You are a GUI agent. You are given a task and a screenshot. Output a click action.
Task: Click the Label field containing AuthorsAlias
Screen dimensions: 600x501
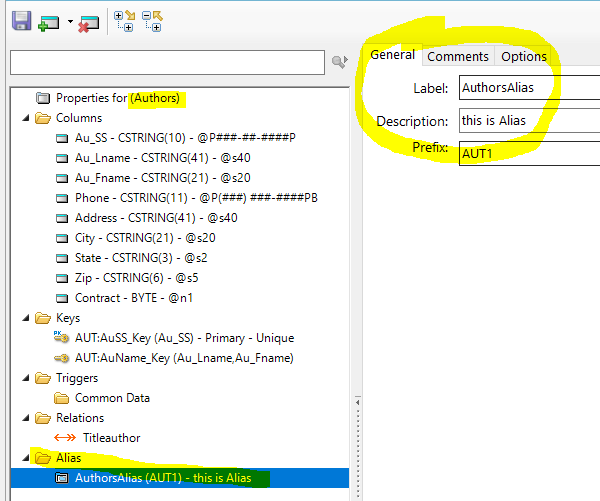(529, 87)
